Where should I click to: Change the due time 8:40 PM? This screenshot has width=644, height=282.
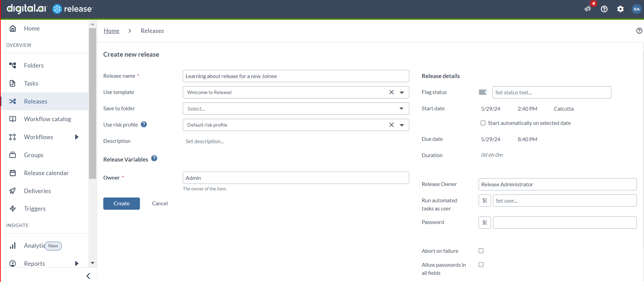tap(527, 139)
